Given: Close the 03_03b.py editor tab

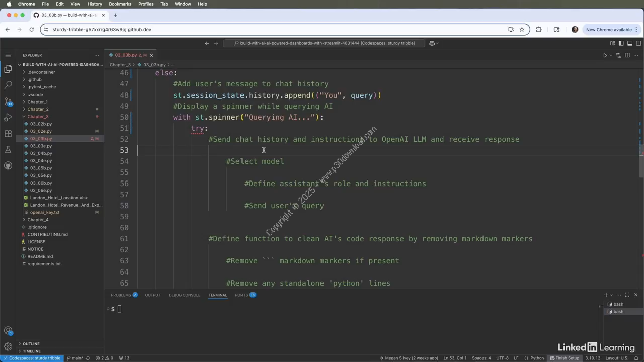Looking at the screenshot, I should tap(151, 55).
